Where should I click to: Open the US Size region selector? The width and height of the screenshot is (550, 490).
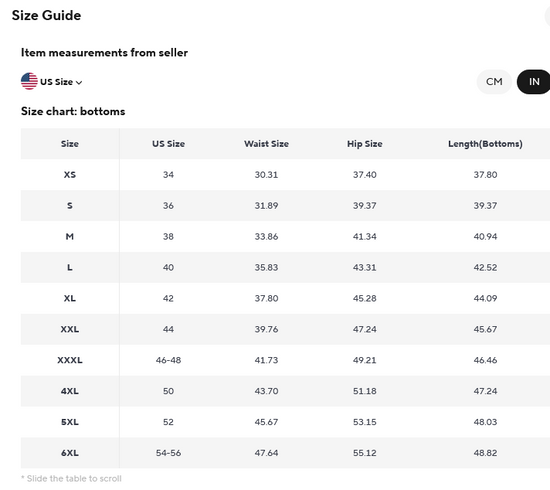[52, 82]
